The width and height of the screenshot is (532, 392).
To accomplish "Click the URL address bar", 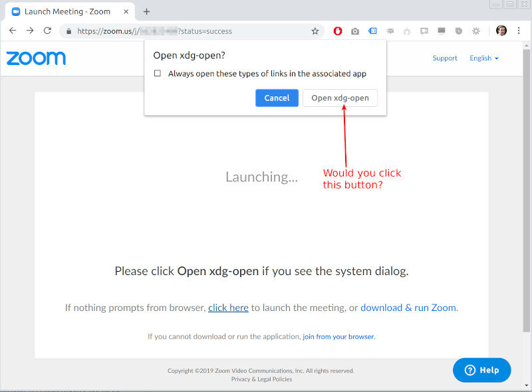I will coord(192,31).
